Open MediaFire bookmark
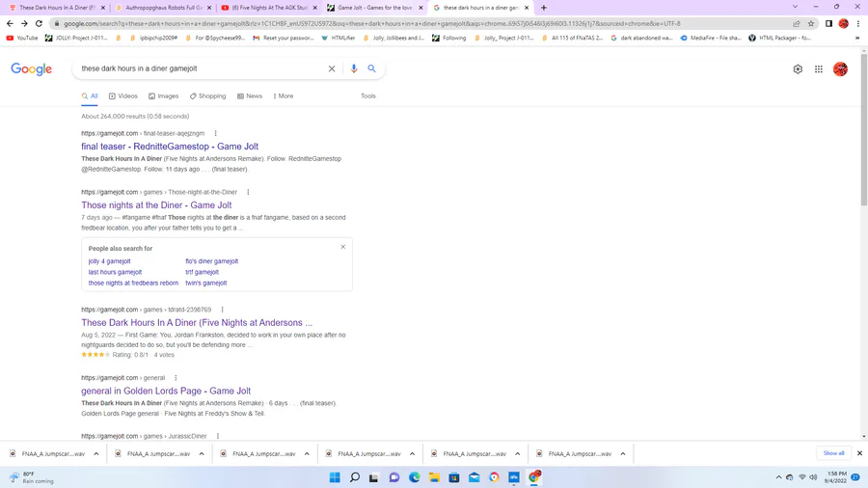The image size is (868, 488). 711,39
